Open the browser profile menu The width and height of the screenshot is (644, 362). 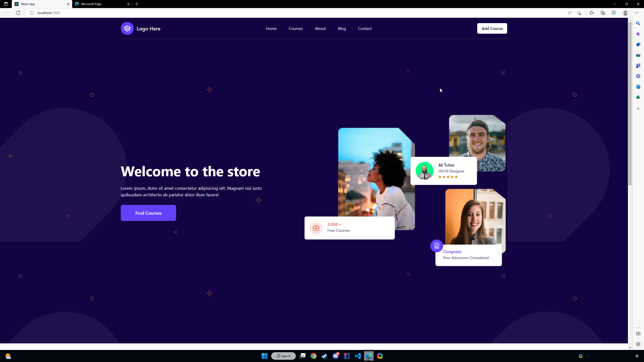625,13
